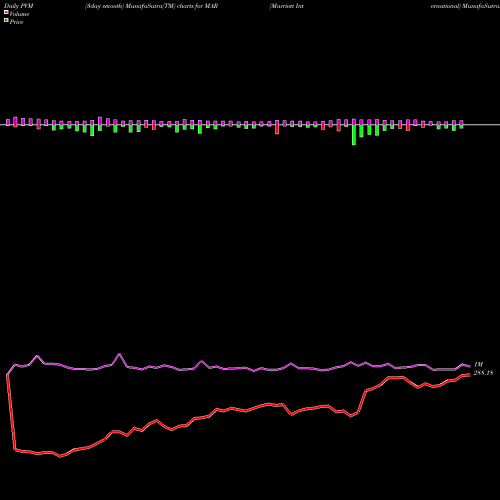Click the MunafaSutra charts for MAR header text
Image resolution: width=500 pixels, height=500 pixels.
[x=151, y=6]
